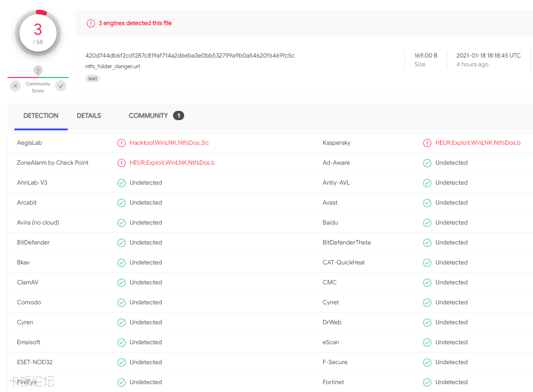Click the green checkmark icon next to ClamAV
This screenshot has width=533, height=392.
point(122,282)
